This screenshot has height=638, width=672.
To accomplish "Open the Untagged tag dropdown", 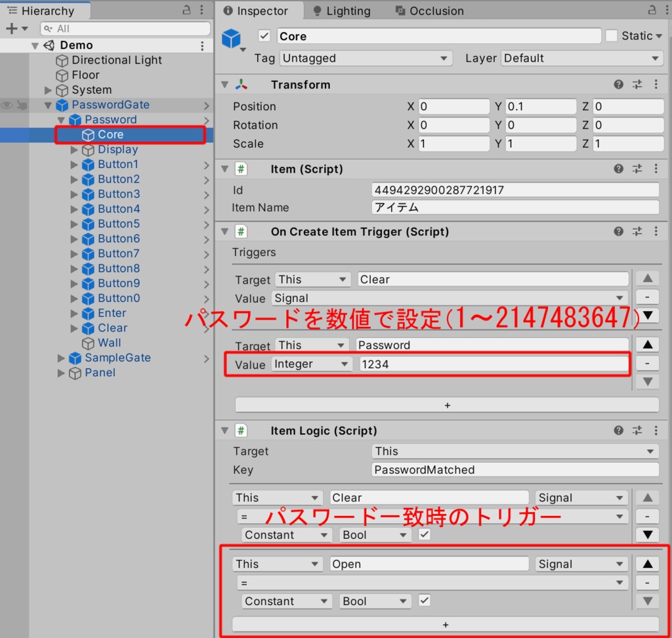I will point(365,58).
